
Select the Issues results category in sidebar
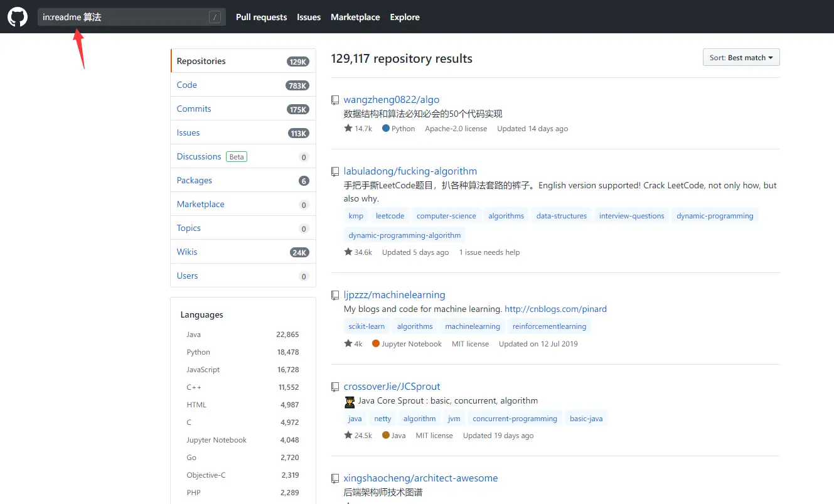tap(243, 132)
